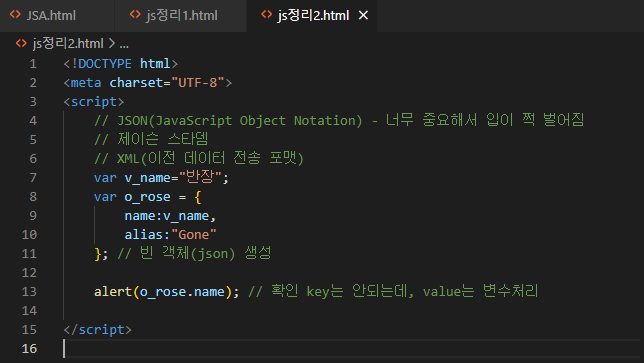Screen dimensions: 644x363
Task: Click the closing </script> tag
Action: [x=98, y=330]
